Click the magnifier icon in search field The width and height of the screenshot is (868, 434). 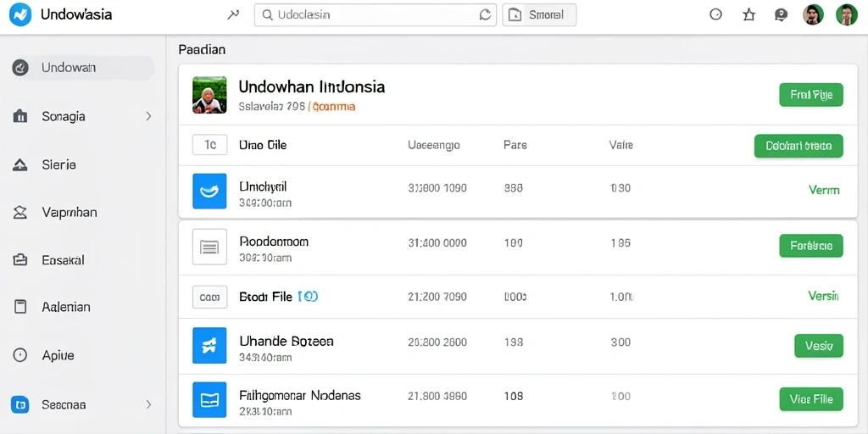tap(267, 15)
